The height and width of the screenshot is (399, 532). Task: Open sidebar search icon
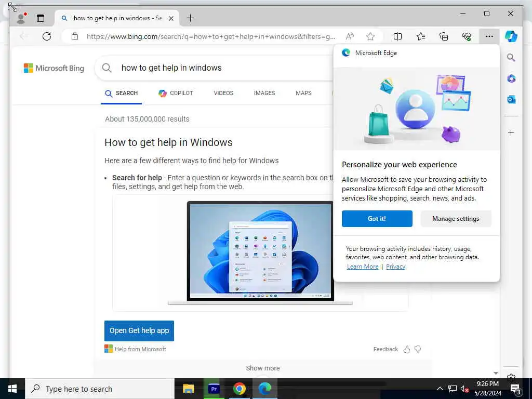click(x=511, y=57)
